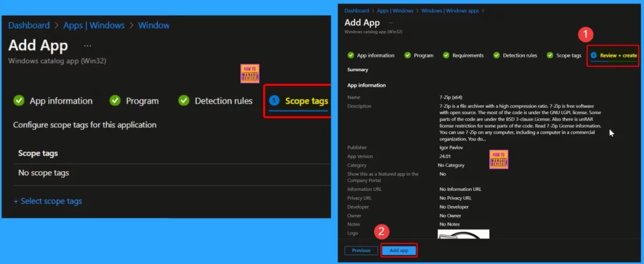Image resolution: width=644 pixels, height=264 pixels.
Task: Click the Add app button
Action: tap(399, 250)
